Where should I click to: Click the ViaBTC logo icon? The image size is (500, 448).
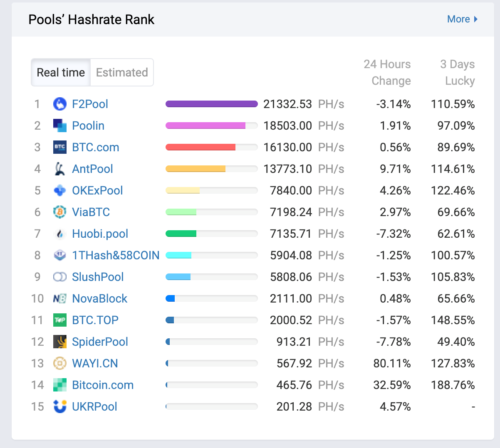point(60,212)
